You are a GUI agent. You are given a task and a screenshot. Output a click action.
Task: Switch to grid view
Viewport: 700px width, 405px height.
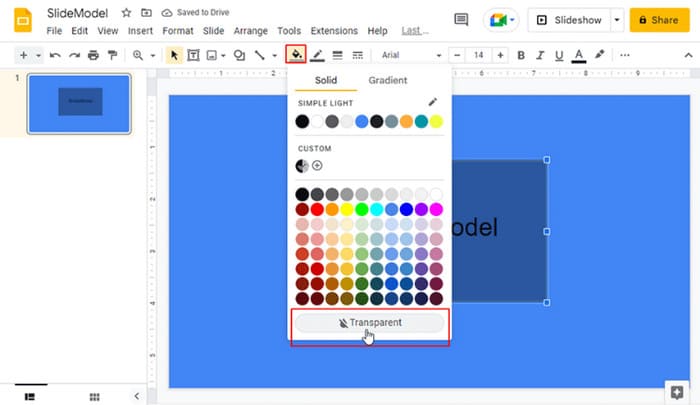[95, 397]
